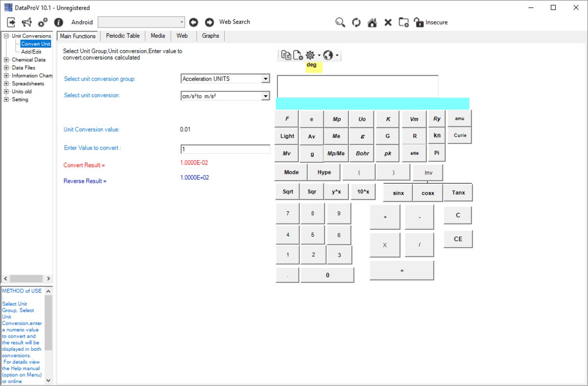Screen dimensions: 588x386
Task: Select Add/Edit in the tree
Action: [x=31, y=52]
